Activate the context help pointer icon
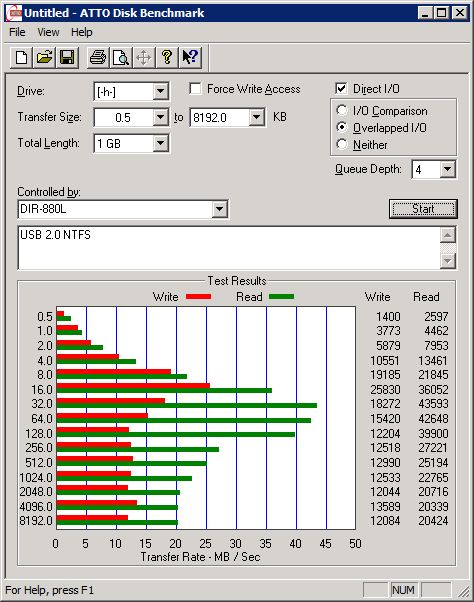Viewport: 474px width, 602px height. point(190,58)
